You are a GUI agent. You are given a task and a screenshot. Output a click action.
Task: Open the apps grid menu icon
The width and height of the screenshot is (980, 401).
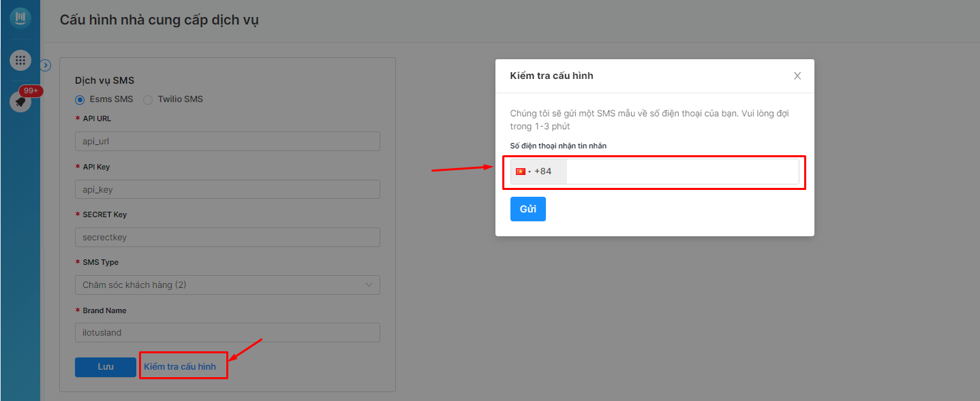coord(20,60)
